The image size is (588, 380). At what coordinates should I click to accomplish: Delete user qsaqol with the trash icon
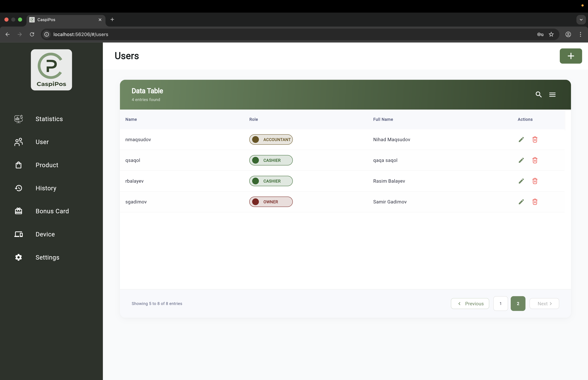(x=535, y=160)
